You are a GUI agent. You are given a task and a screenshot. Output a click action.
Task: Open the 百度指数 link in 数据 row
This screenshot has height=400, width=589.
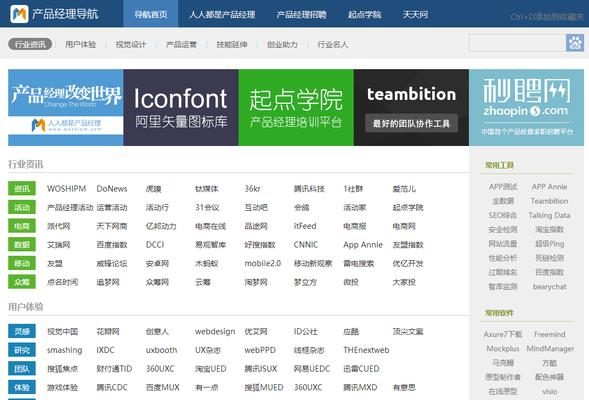112,245
